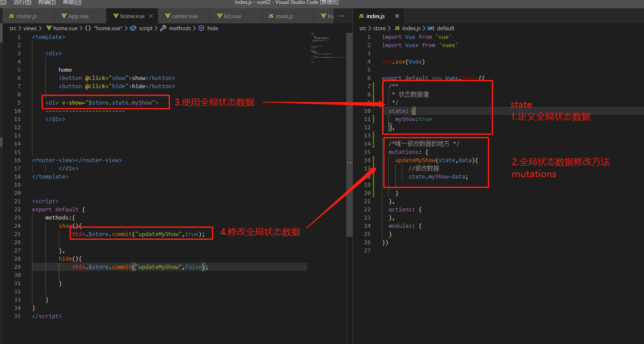Click the JS icon on main.js tab
Viewport: 644px width, 344px height.
(271, 16)
